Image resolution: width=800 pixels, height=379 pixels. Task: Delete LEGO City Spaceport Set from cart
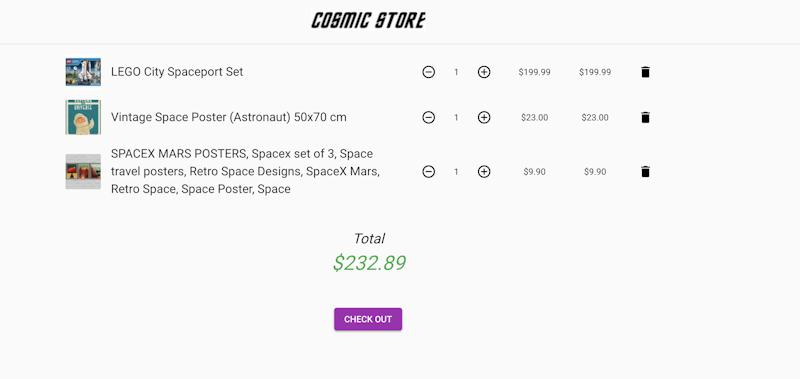pyautogui.click(x=645, y=72)
